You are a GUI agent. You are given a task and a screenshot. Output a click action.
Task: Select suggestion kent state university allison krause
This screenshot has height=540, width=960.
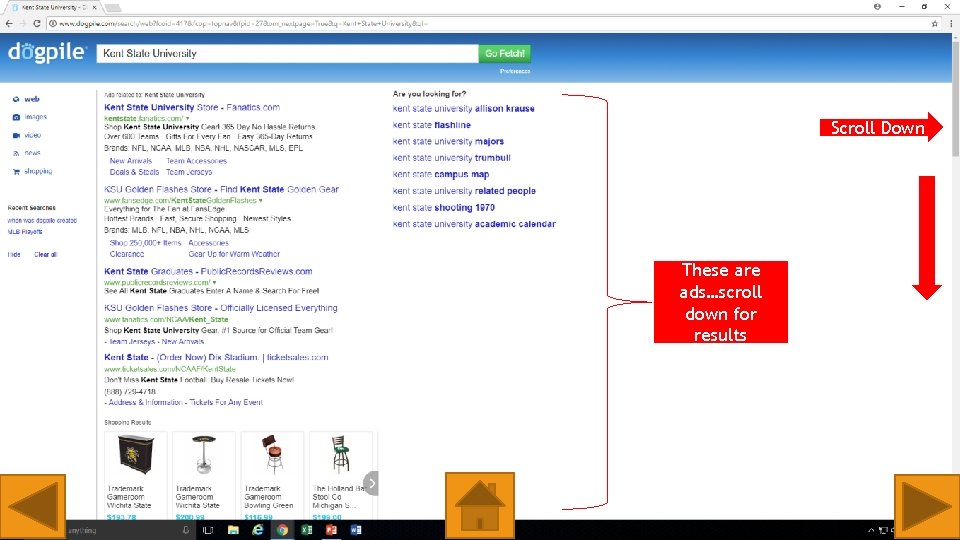463,108
